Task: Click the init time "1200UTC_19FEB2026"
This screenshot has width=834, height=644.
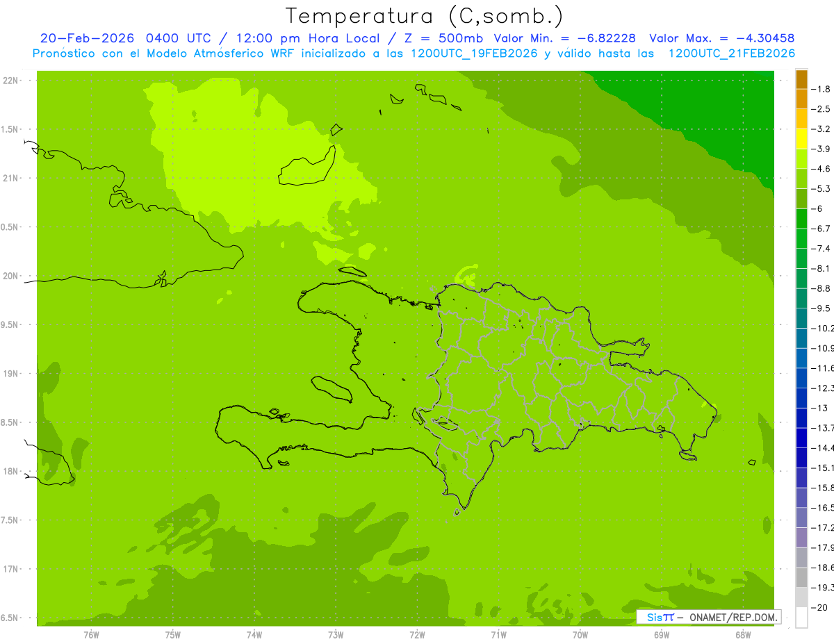Action: (x=474, y=53)
